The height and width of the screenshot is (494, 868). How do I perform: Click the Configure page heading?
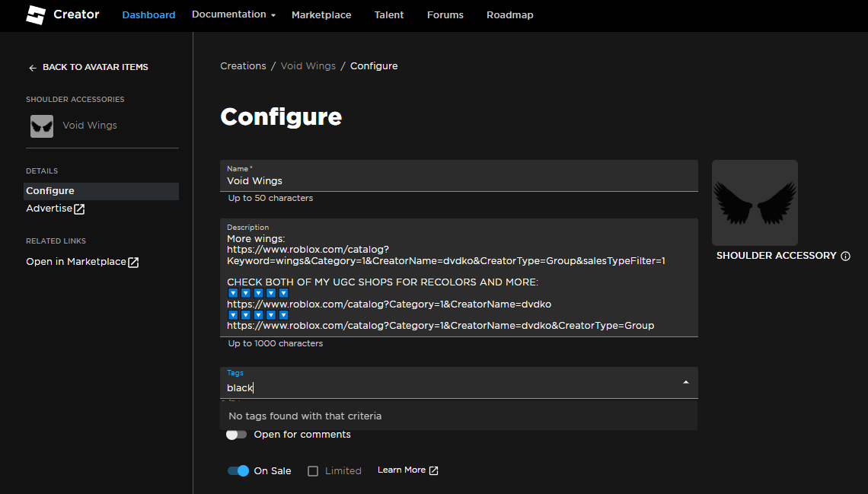[281, 116]
